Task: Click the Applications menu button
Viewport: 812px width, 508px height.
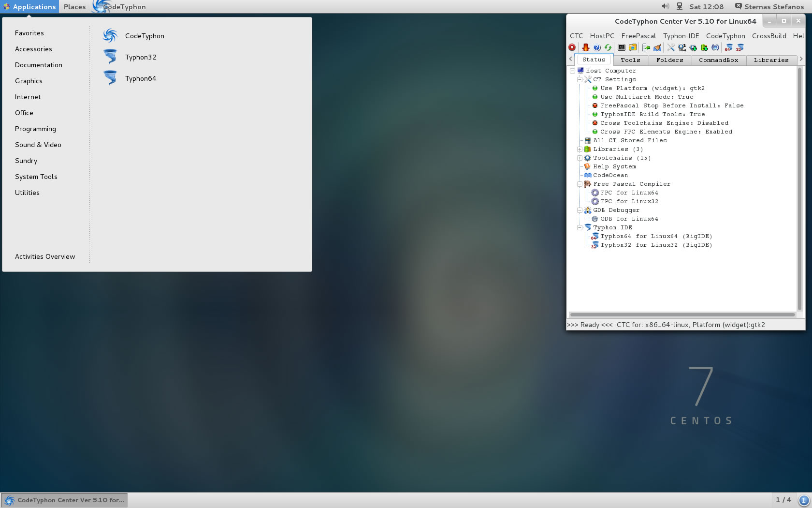Action: [29, 7]
